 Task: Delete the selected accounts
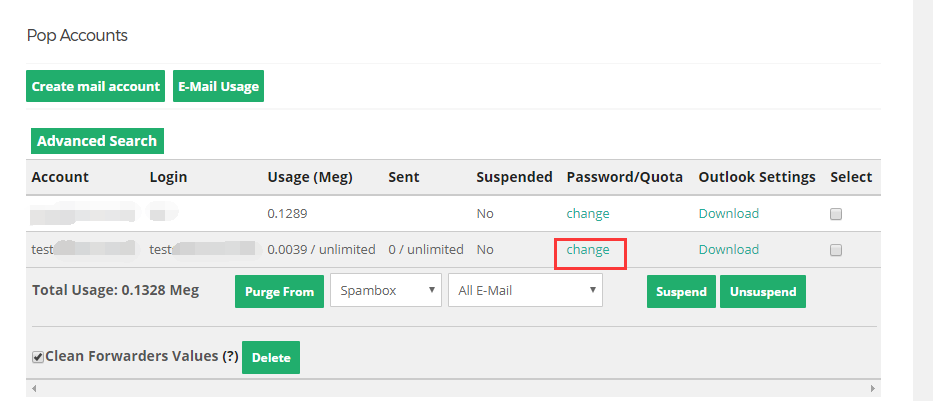271,358
